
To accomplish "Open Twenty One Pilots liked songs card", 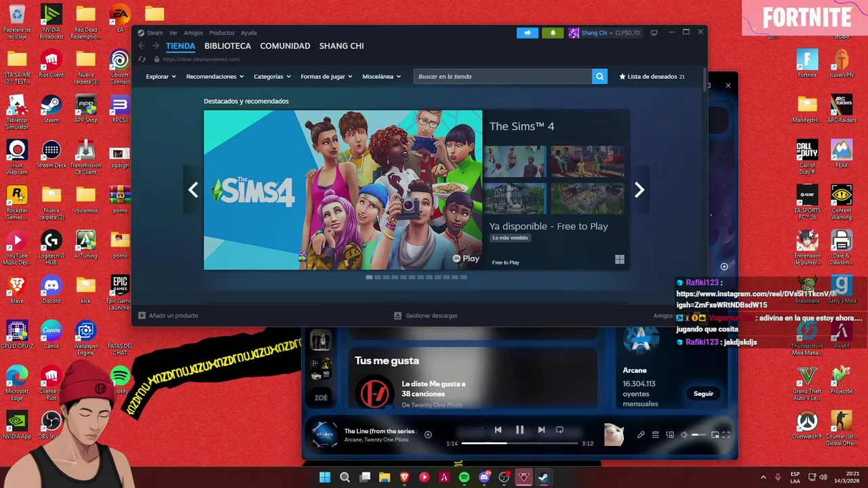I will pos(473,377).
